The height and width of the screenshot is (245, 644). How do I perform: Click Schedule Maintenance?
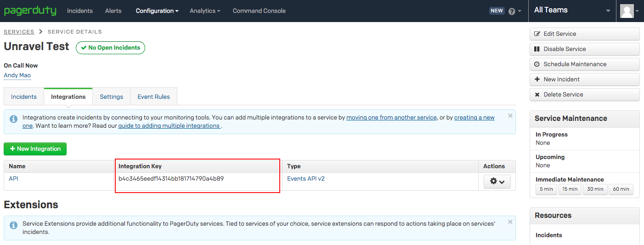[x=584, y=64]
